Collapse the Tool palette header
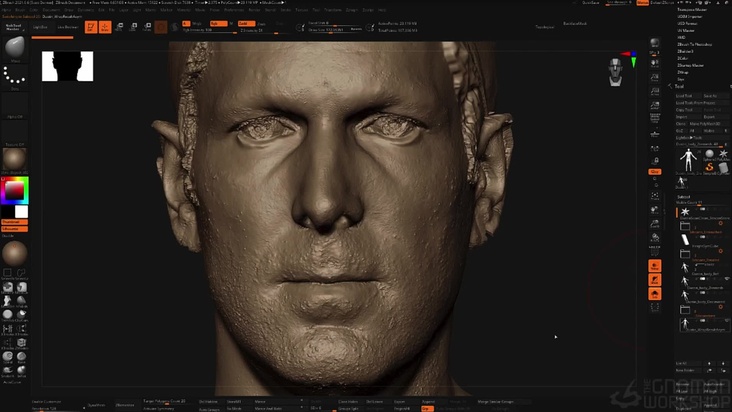Screen dimensions: 732x412 click(x=678, y=87)
